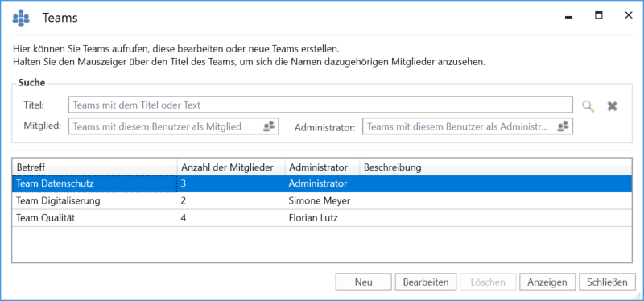Select the Team Datenschutz row
Screen dimensions: 644x301
point(322,183)
